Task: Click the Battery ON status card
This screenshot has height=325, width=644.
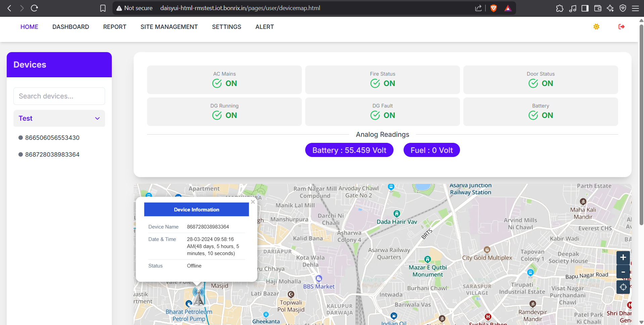Action: (x=541, y=112)
